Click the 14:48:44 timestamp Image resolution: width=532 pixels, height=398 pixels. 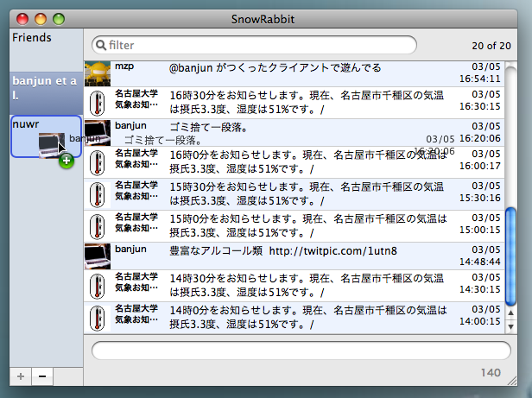(x=480, y=262)
